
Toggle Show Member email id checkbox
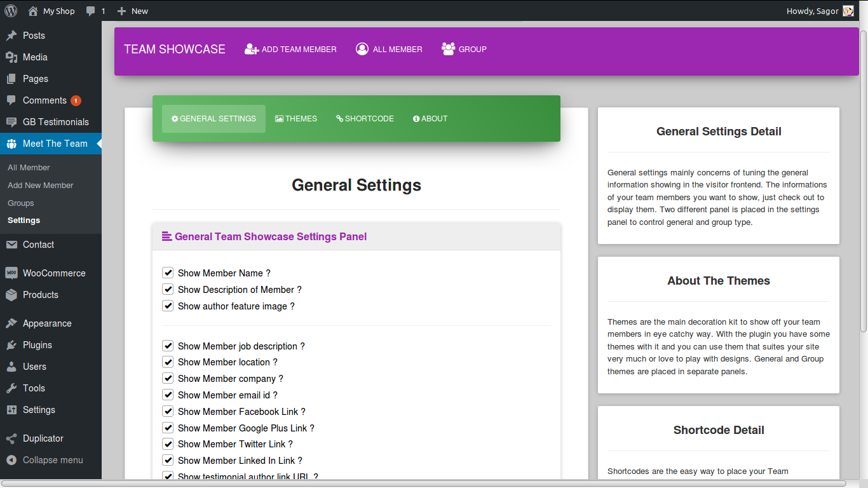pos(168,395)
